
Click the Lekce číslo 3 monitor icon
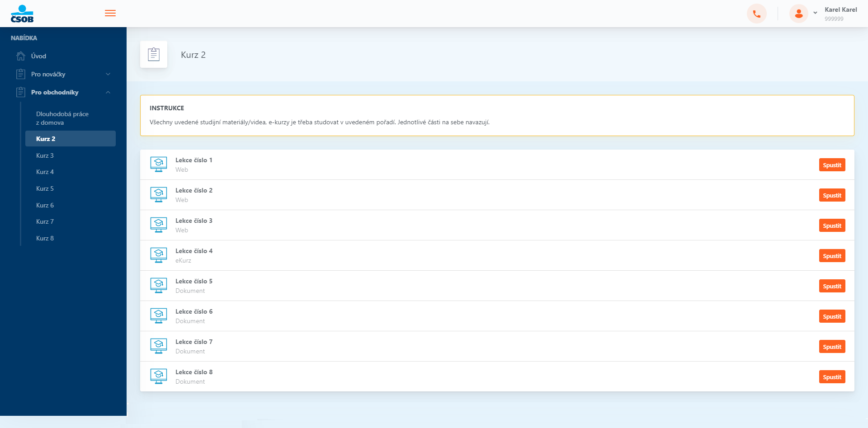159,225
